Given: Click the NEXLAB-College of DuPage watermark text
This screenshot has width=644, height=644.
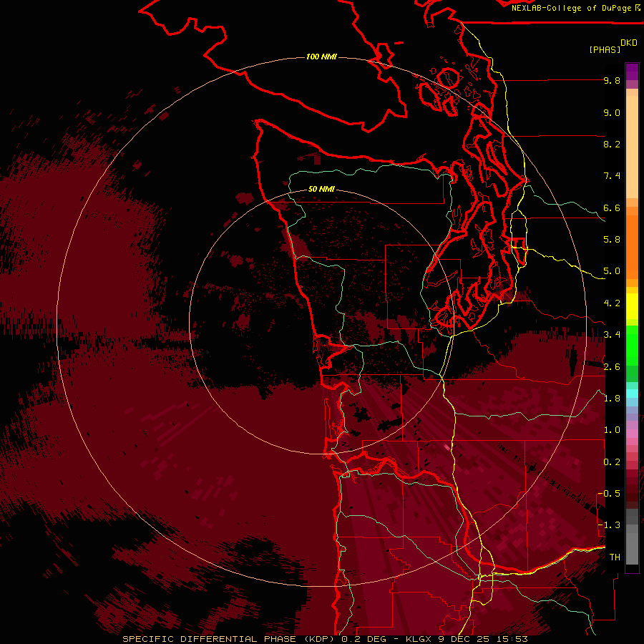Looking at the screenshot, I should click(x=572, y=8).
